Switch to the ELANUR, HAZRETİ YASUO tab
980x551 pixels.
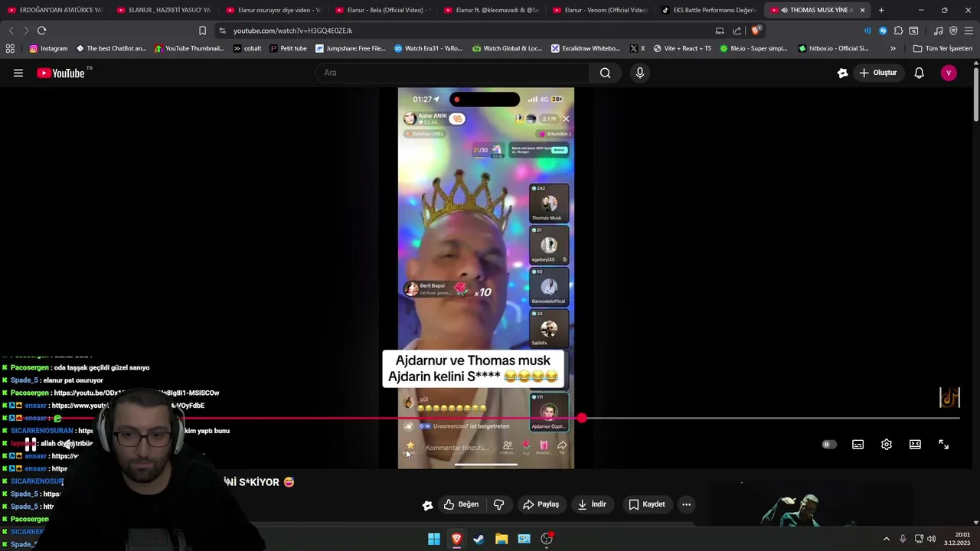pos(164,10)
